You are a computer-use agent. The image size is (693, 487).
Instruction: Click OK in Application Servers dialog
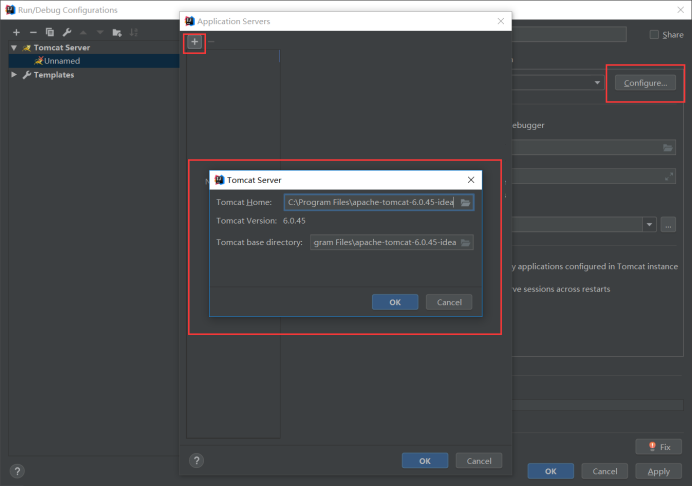425,461
